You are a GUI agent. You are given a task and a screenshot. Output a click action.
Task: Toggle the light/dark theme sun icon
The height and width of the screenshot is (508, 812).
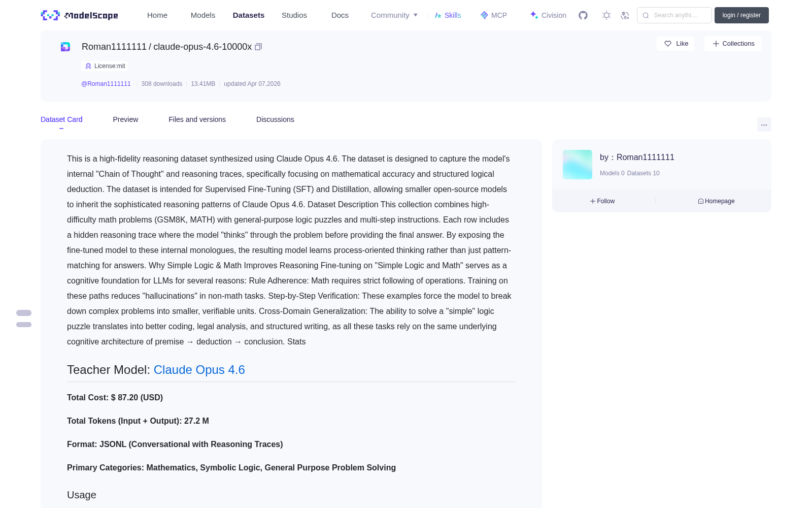tap(606, 15)
